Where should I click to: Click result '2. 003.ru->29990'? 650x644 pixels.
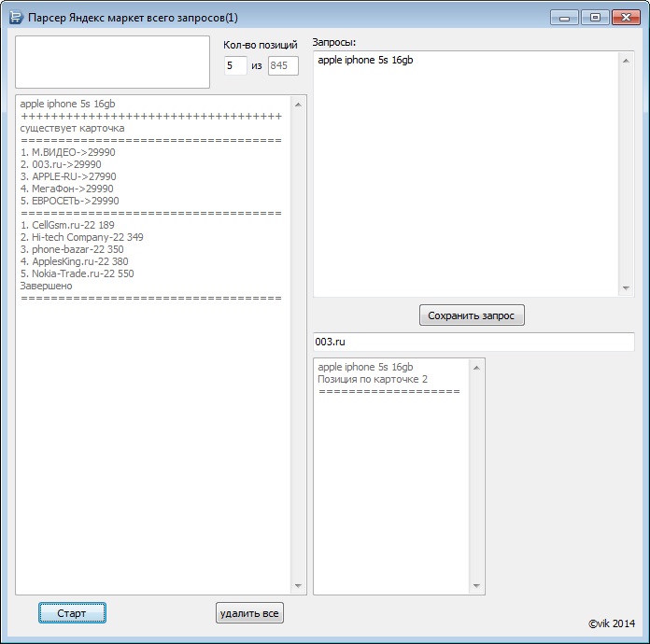click(61, 164)
